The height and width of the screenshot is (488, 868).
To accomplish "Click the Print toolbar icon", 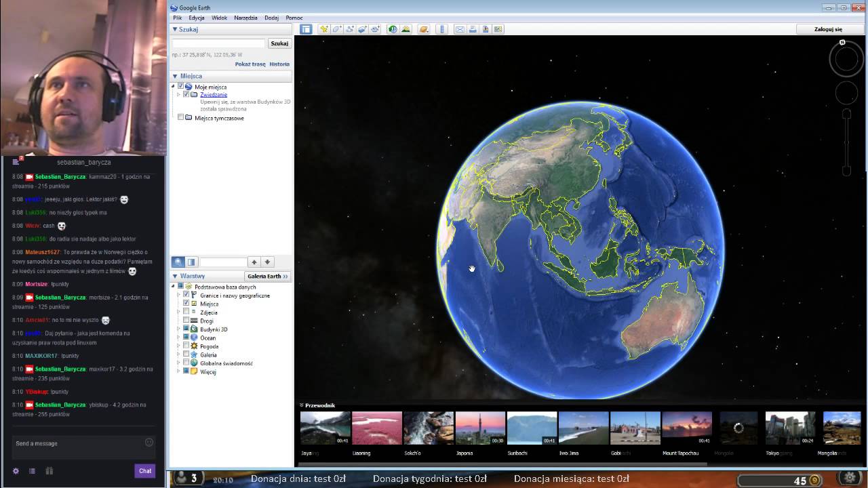I will [x=473, y=29].
